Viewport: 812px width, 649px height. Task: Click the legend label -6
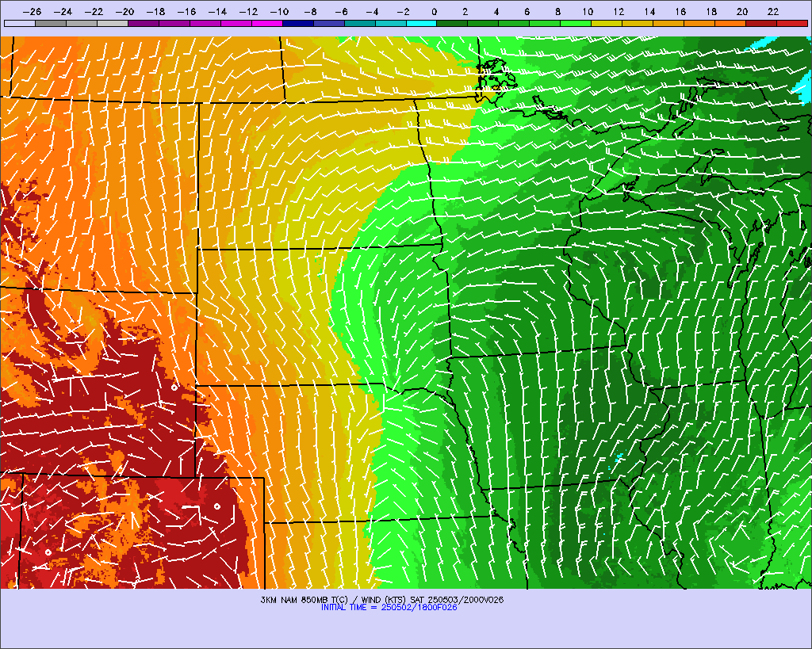341,12
